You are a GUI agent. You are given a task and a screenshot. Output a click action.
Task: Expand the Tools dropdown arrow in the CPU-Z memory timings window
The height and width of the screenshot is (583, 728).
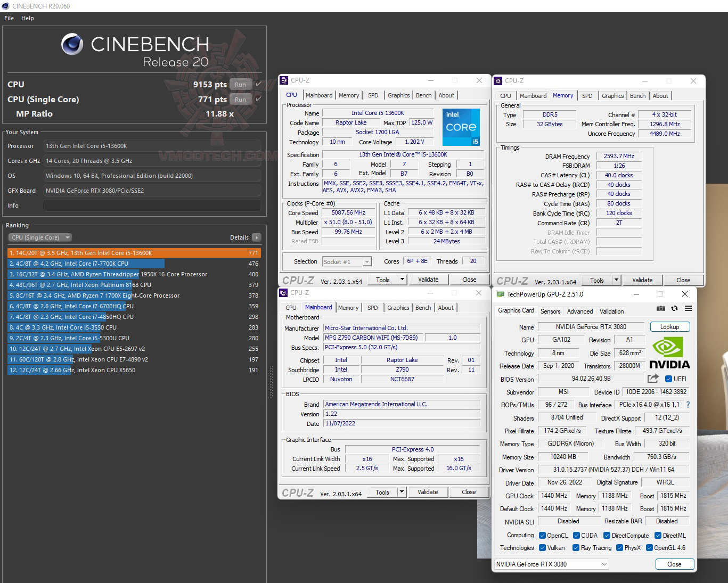click(x=616, y=280)
